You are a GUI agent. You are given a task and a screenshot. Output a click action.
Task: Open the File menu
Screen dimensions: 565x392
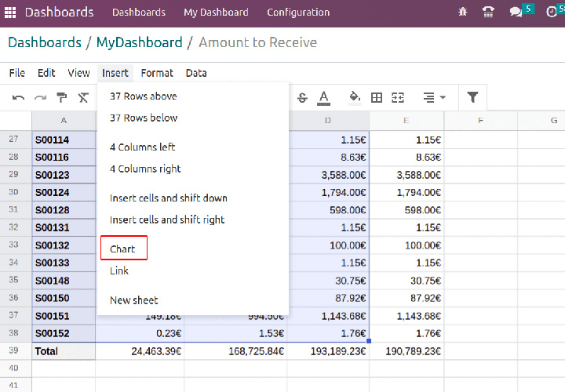point(17,73)
